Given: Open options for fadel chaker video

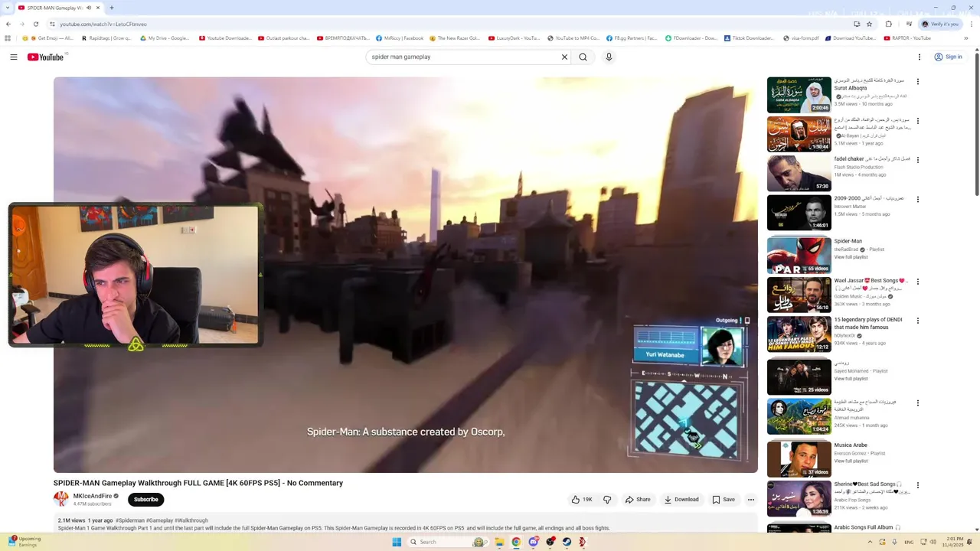Looking at the screenshot, I should tap(918, 160).
